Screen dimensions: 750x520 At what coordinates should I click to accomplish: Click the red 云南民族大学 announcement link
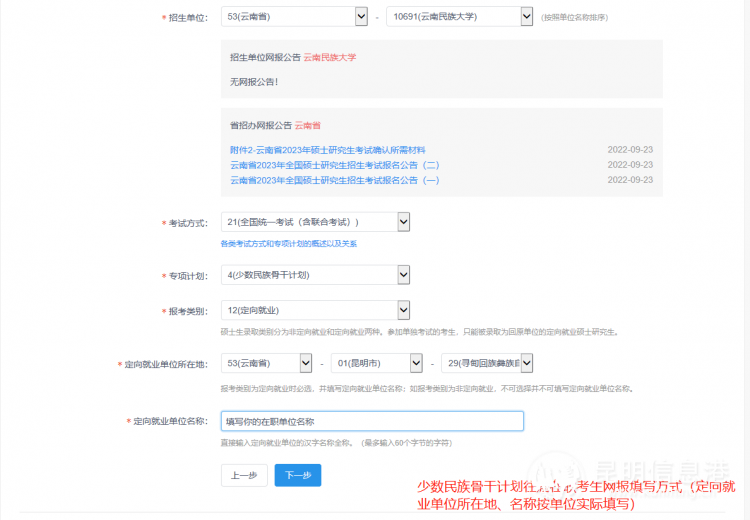point(329,57)
